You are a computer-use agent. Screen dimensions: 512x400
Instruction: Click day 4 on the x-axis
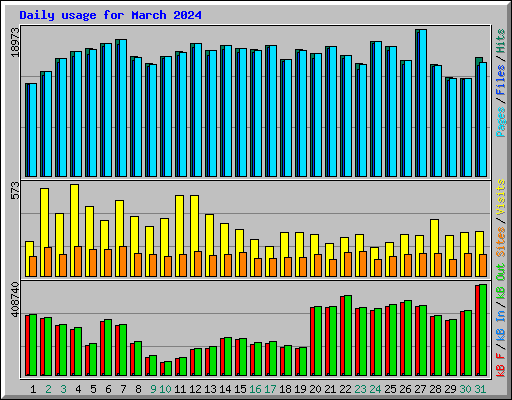(78, 389)
